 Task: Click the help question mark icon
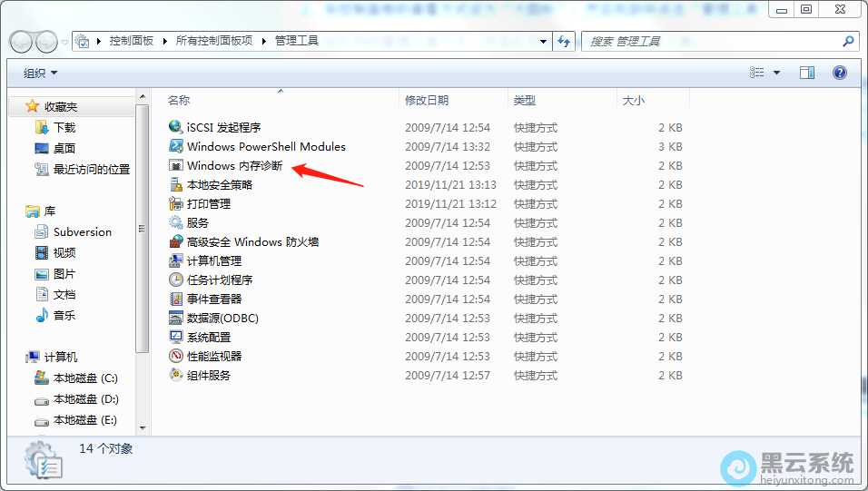pos(840,73)
